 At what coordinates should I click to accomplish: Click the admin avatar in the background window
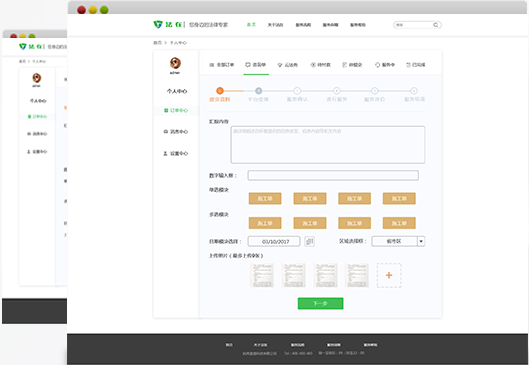point(36,78)
